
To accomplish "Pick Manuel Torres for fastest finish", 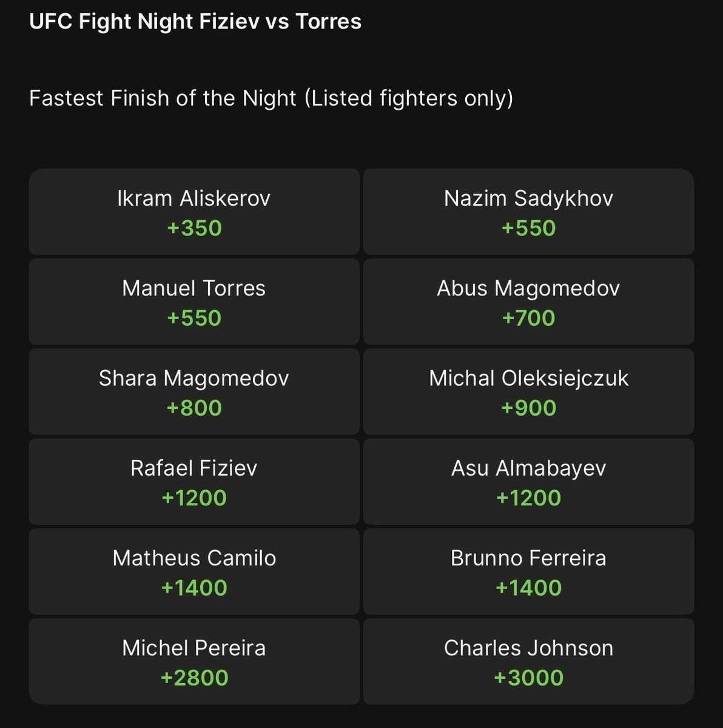I will pyautogui.click(x=194, y=302).
